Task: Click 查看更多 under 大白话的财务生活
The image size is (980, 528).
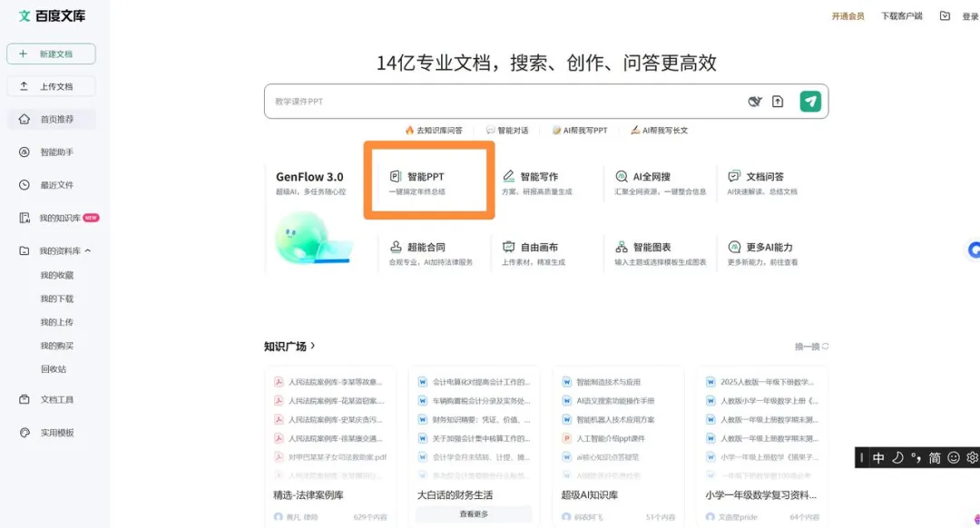Action: coord(474,514)
